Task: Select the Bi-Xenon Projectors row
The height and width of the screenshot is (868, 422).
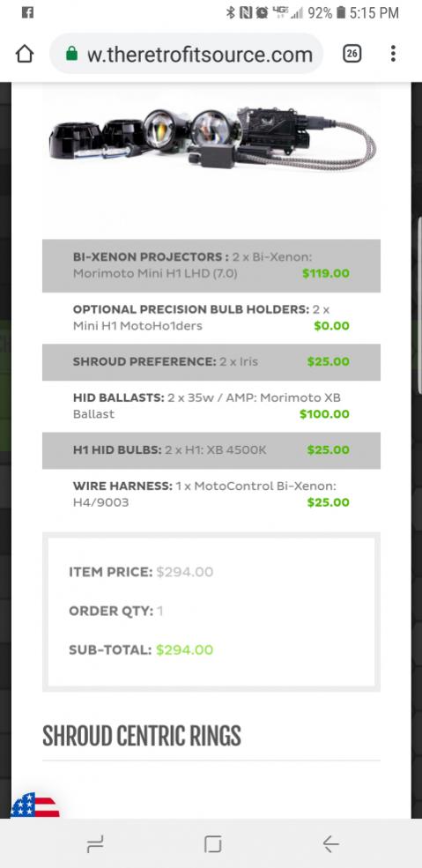Action: [211, 266]
